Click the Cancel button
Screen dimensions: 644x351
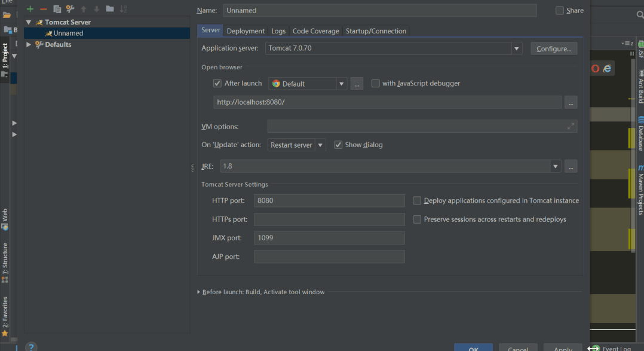518,347
